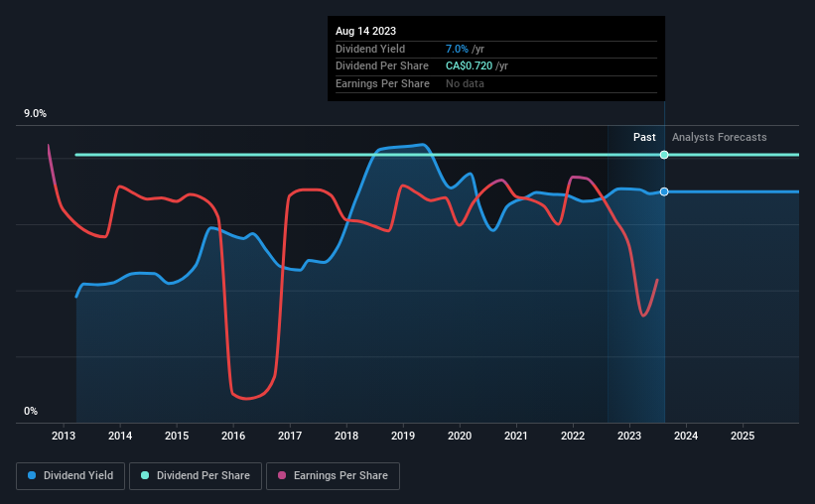Click the No data earnings value
The height and width of the screenshot is (504, 815).
pyautogui.click(x=465, y=83)
